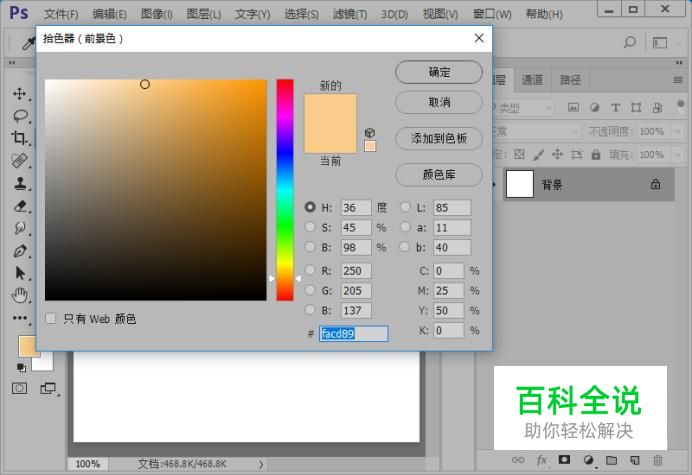Create new group folder icon
This screenshot has width=692, height=475.
click(611, 460)
